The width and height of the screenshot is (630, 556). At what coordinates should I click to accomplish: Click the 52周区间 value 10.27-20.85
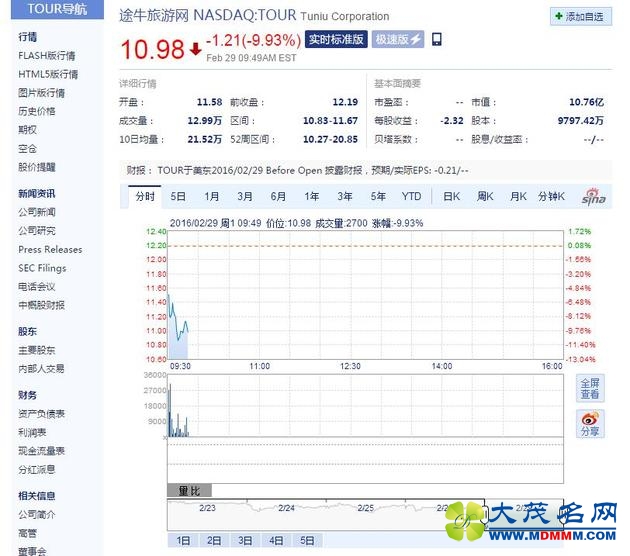[330, 139]
